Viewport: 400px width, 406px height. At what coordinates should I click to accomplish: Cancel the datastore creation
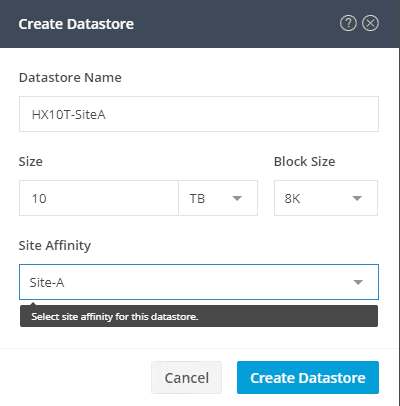pos(186,377)
